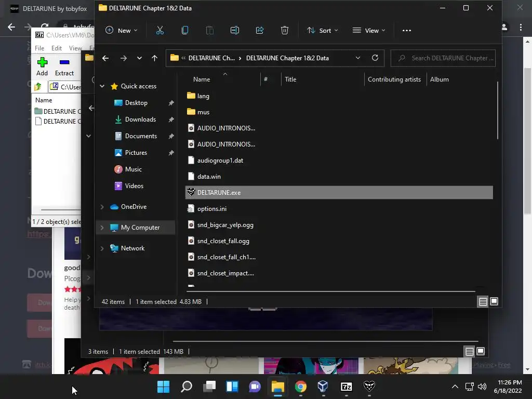Select the lang folder
Screen dimensions: 532x399
click(203, 96)
